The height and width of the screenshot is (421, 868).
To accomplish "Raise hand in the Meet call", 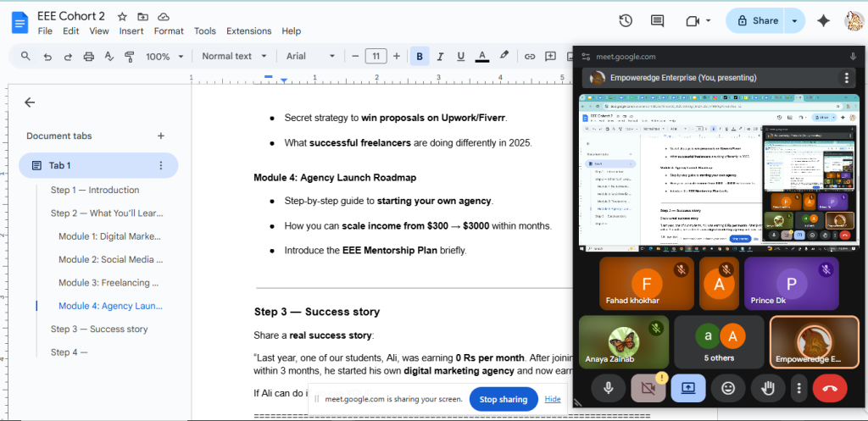I will pyautogui.click(x=769, y=388).
